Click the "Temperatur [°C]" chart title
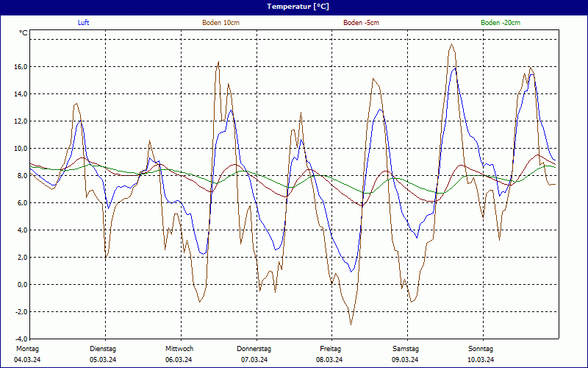 (x=298, y=7)
